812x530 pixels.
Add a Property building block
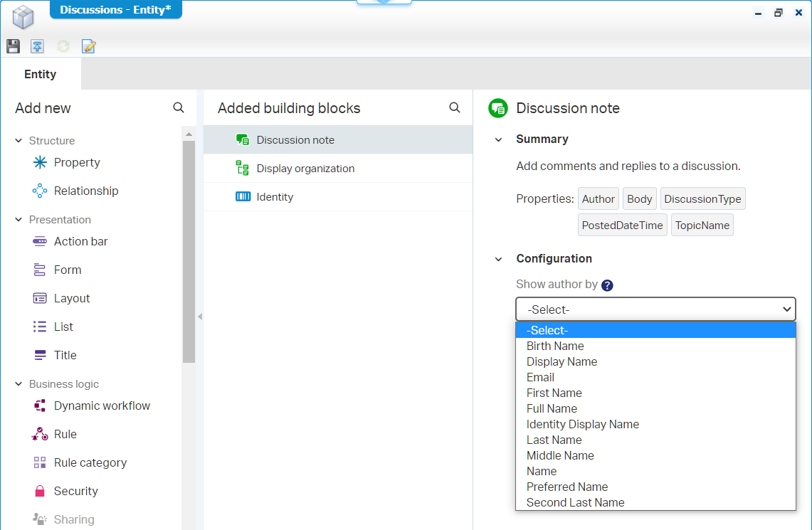(77, 162)
